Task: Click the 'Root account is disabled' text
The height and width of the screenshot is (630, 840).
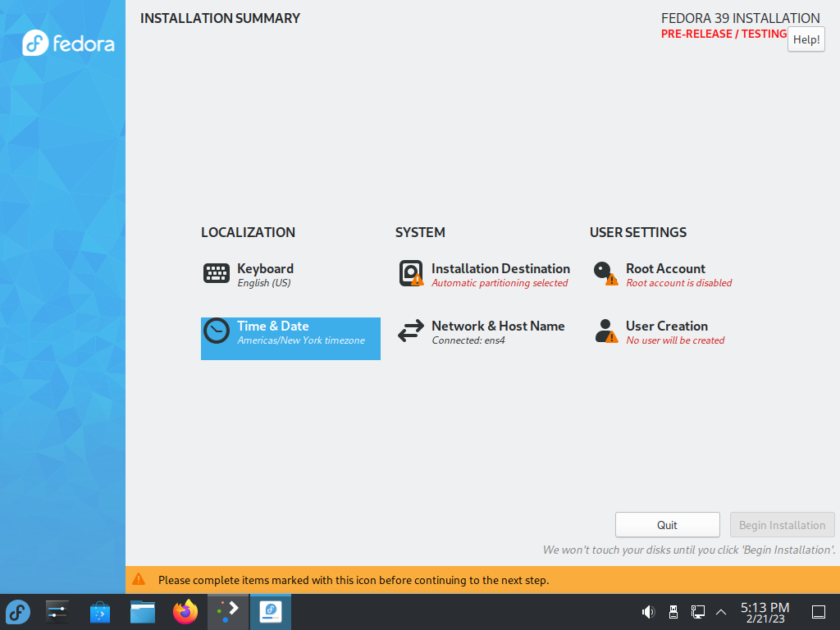Action: click(678, 283)
